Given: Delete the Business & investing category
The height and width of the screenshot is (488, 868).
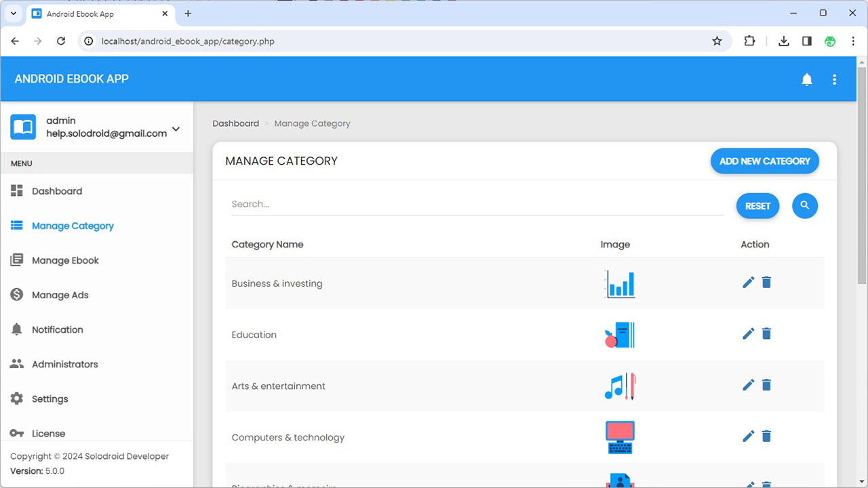Looking at the screenshot, I should pyautogui.click(x=766, y=283).
